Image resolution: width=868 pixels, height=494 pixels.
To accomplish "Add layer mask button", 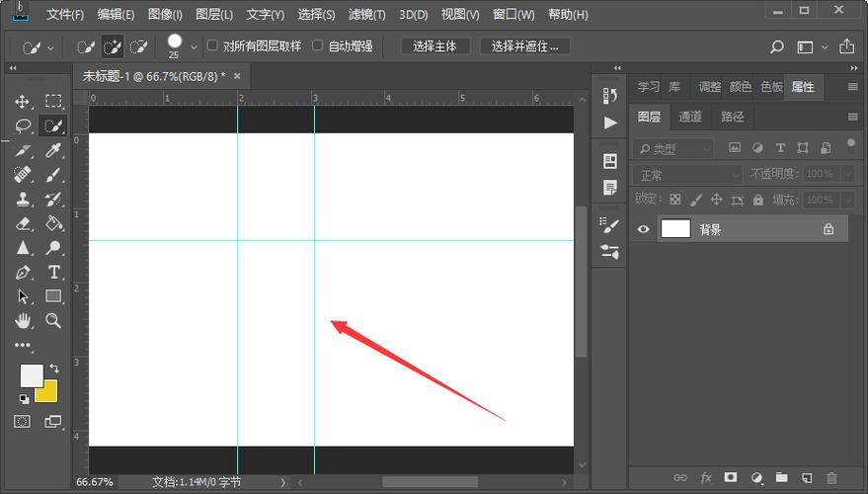I will (x=731, y=477).
